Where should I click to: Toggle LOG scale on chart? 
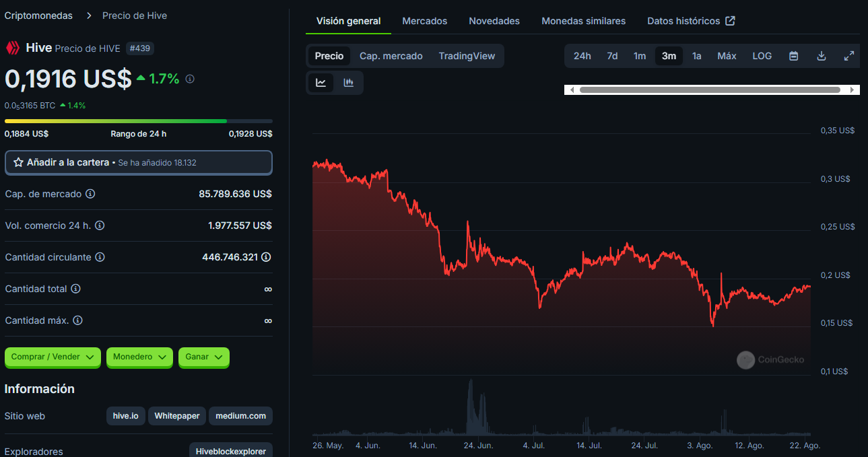tap(762, 56)
